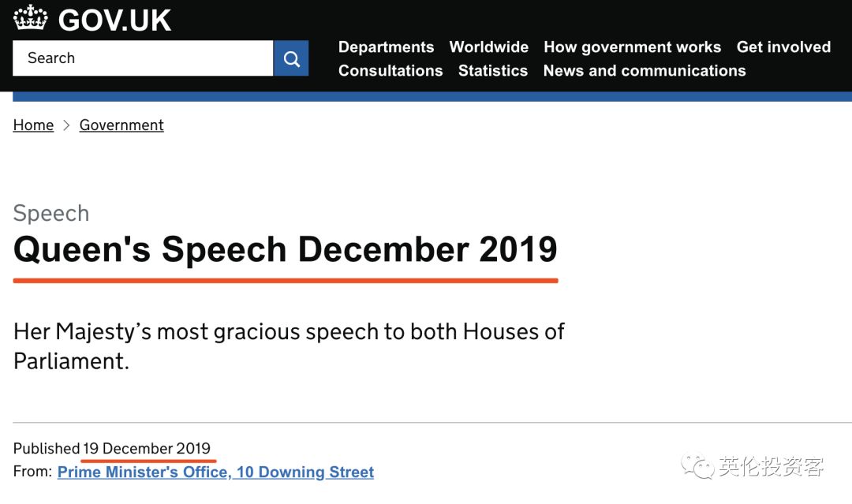852x504 pixels.
Task: Click the blue magnifier search button
Action: point(290,58)
